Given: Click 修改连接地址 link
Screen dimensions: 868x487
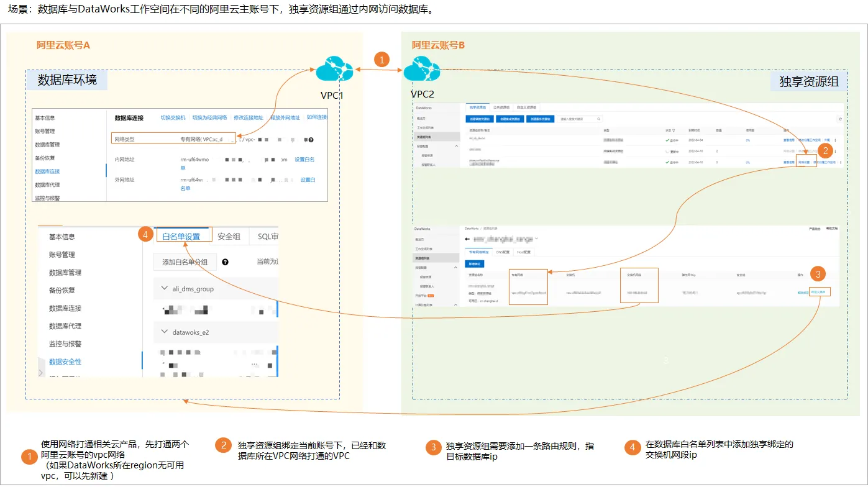Looking at the screenshot, I should [x=249, y=117].
